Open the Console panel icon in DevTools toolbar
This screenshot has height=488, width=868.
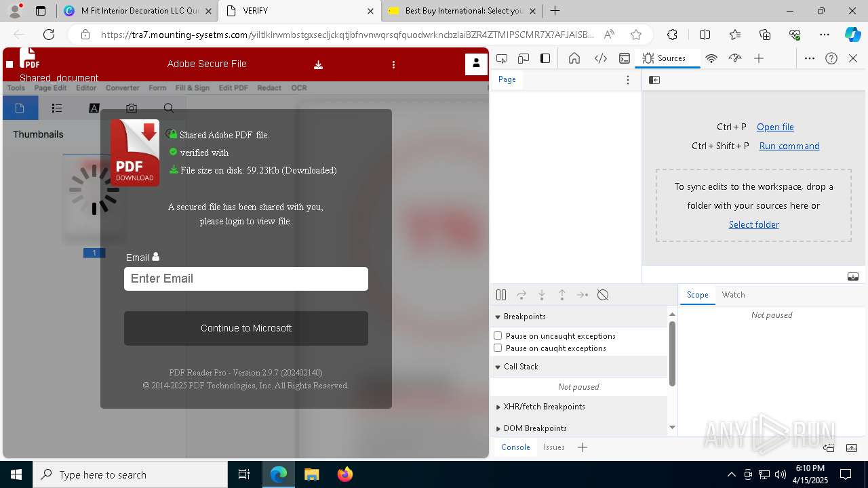(x=625, y=58)
